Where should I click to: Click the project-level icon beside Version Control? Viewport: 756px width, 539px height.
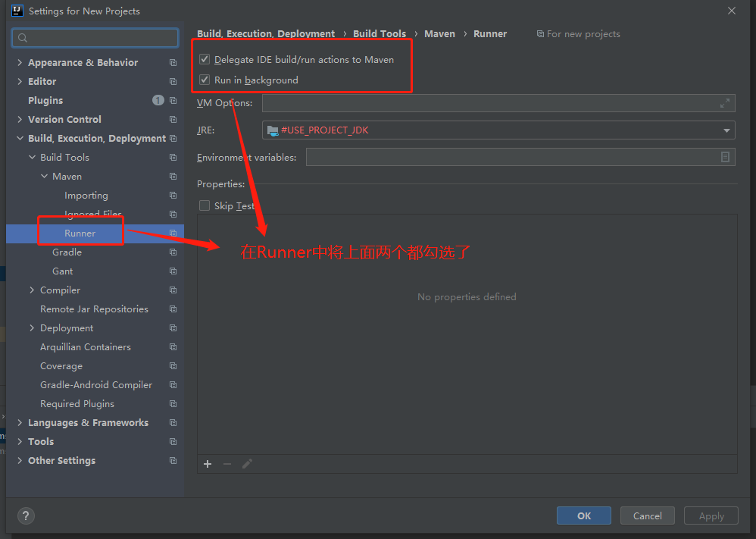click(x=173, y=119)
